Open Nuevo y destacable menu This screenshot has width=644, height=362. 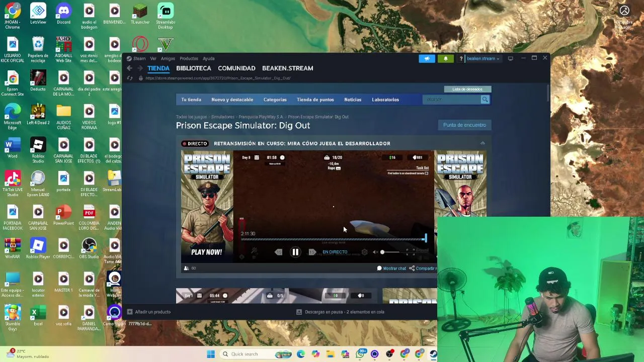[x=232, y=100]
